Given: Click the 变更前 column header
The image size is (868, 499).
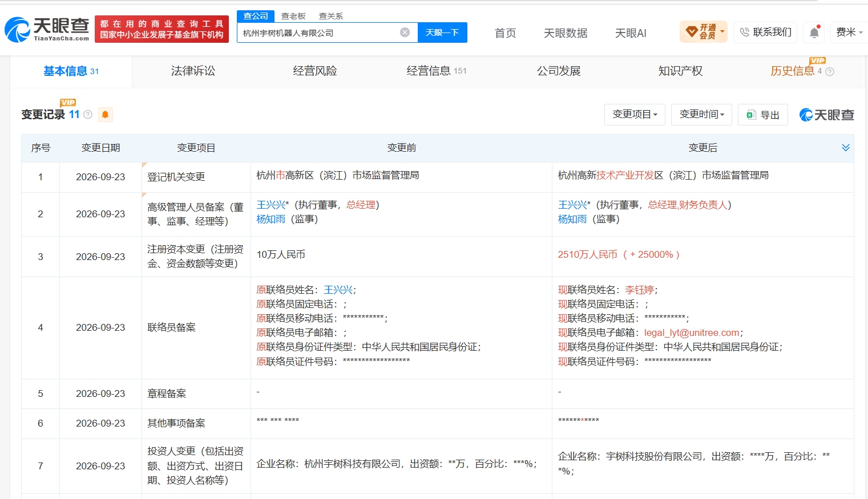Looking at the screenshot, I should tap(402, 148).
